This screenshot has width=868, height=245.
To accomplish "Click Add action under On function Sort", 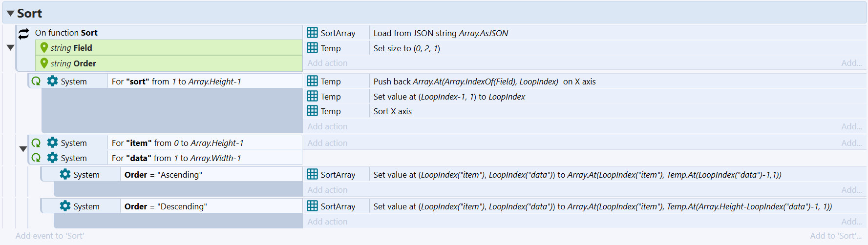I will pyautogui.click(x=327, y=63).
